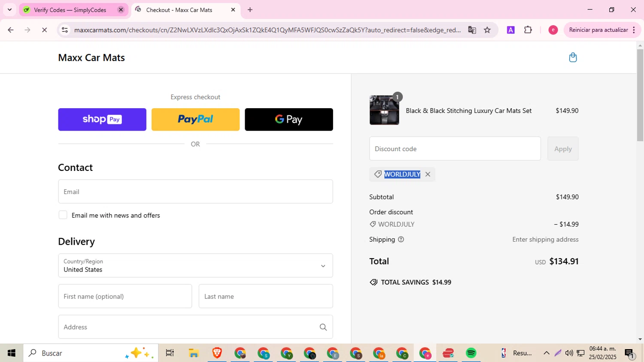Close the Checkout - Maxx Car Mats tab
644x362 pixels.
click(x=233, y=10)
